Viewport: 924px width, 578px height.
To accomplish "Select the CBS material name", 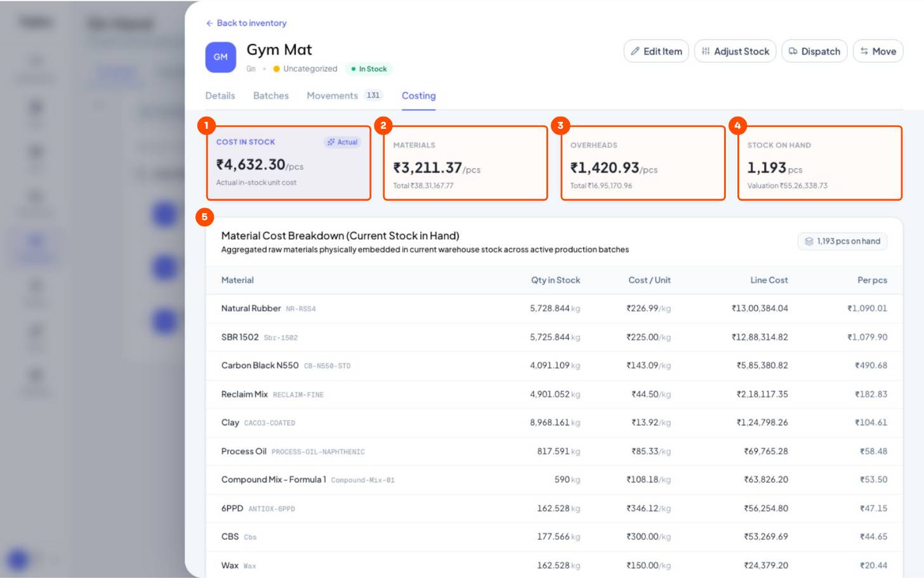I will [x=230, y=537].
